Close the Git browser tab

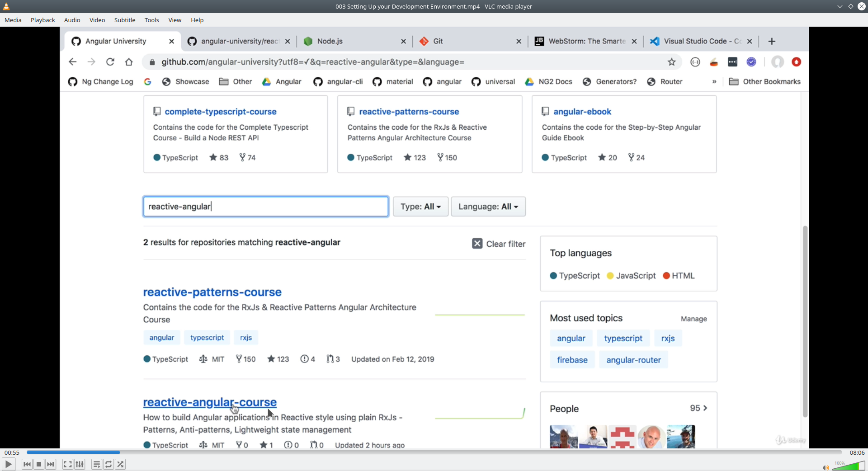519,41
